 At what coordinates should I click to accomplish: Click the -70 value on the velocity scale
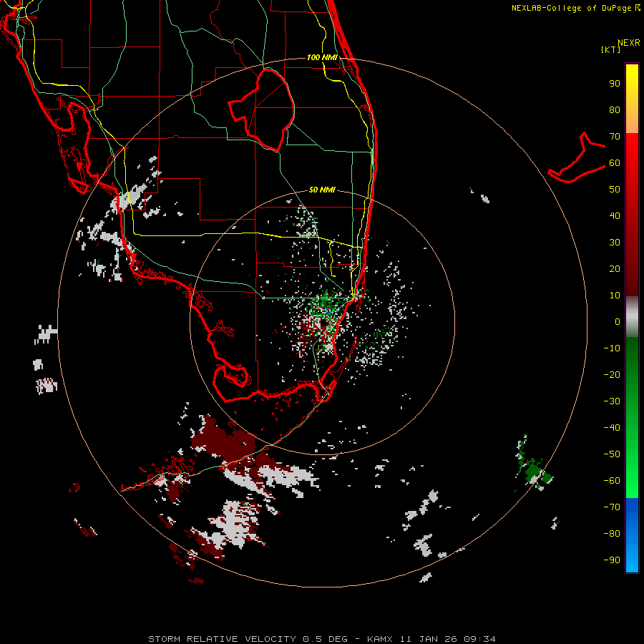tap(612, 507)
